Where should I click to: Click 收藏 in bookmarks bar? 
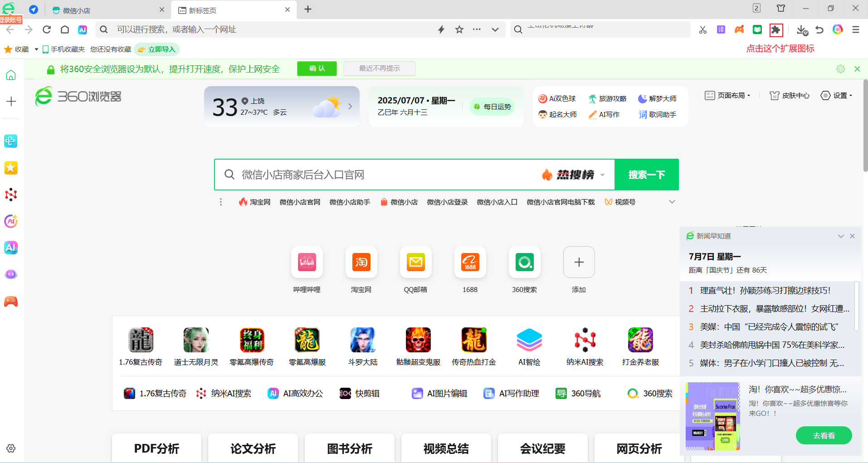[16, 49]
